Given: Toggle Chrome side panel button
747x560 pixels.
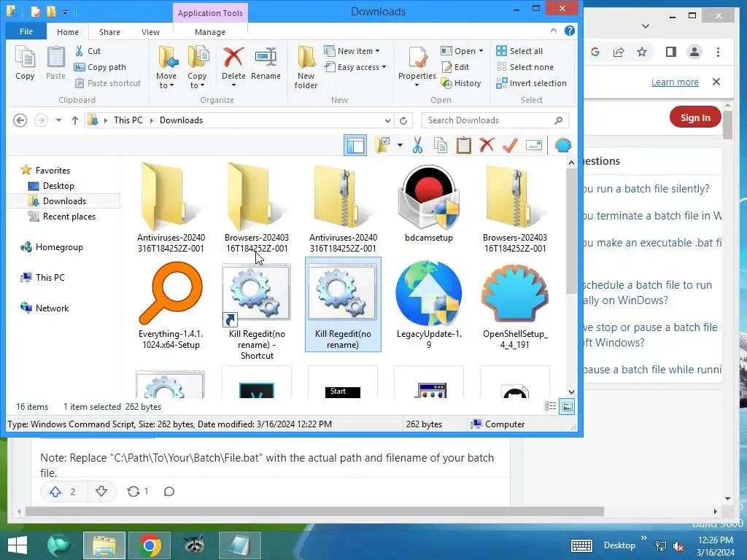Looking at the screenshot, I should (x=671, y=52).
